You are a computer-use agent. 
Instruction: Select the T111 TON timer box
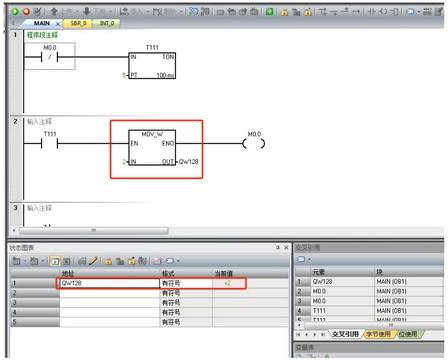[152, 66]
